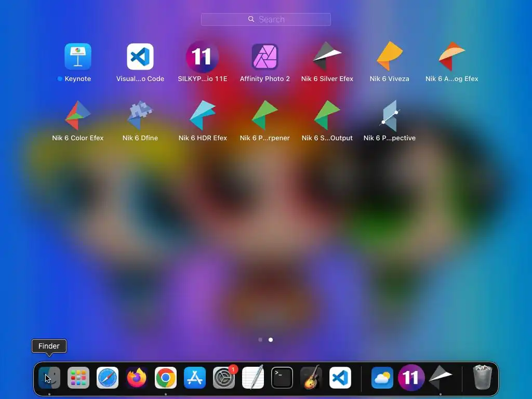Open Nik 6 Silver Efex in Launchpad grid

[x=327, y=56]
